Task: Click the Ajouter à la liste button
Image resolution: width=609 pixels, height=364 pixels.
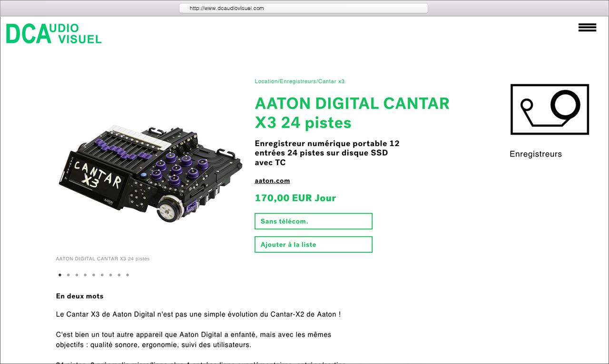Action: tap(314, 245)
